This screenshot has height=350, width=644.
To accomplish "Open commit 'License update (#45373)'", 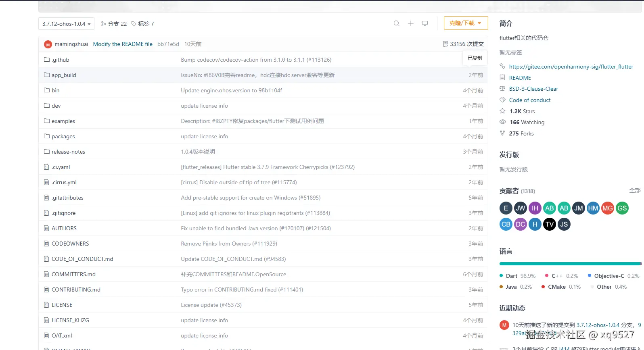I will pyautogui.click(x=211, y=305).
